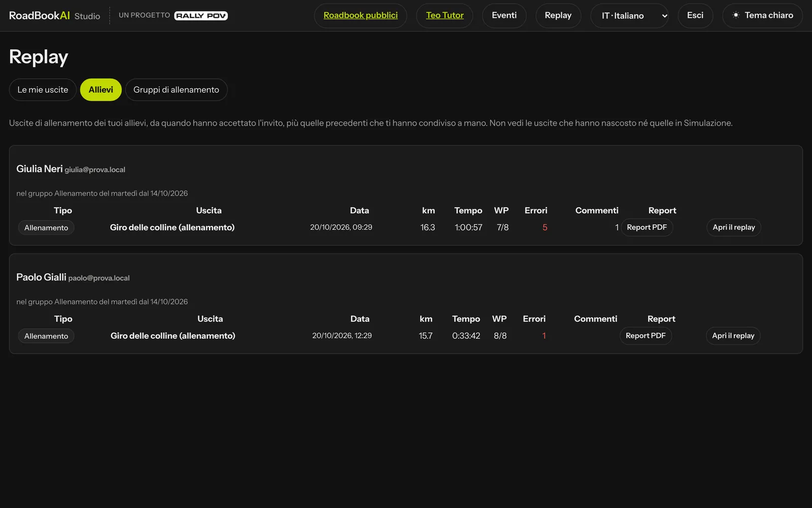Click the Errori column header in Giulia's table
Image resolution: width=812 pixels, height=508 pixels.
tap(536, 210)
